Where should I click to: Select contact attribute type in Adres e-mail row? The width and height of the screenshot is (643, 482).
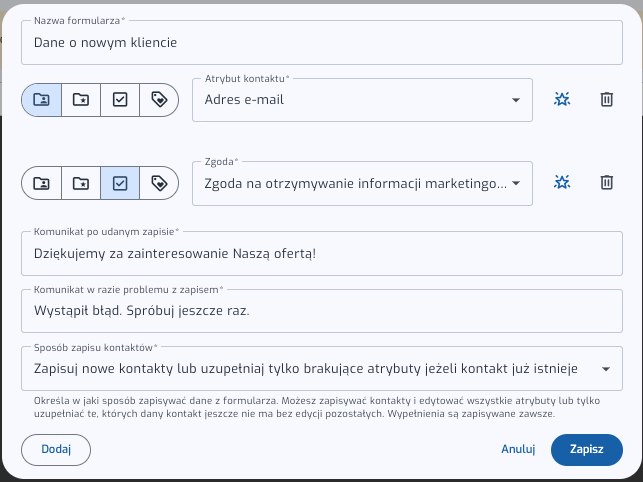41,100
